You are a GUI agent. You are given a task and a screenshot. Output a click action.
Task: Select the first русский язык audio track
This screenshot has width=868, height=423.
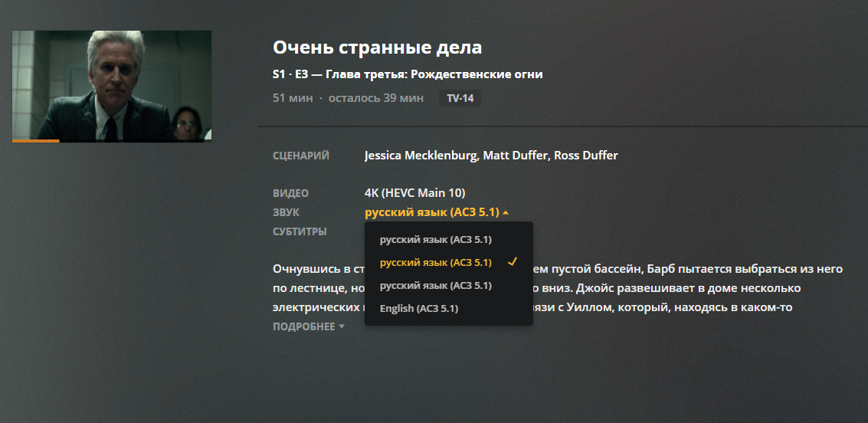coord(449,240)
